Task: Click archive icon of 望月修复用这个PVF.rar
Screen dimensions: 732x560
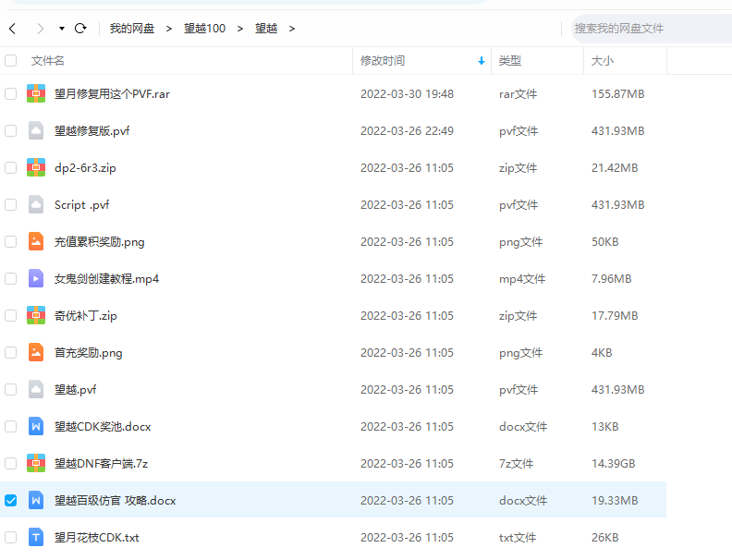Action: pos(36,93)
